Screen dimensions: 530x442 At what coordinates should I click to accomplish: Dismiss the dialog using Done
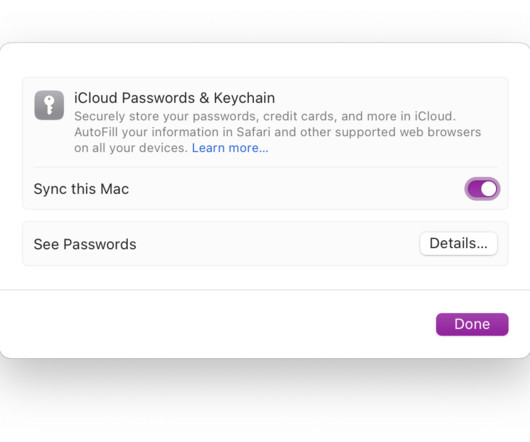pos(472,324)
